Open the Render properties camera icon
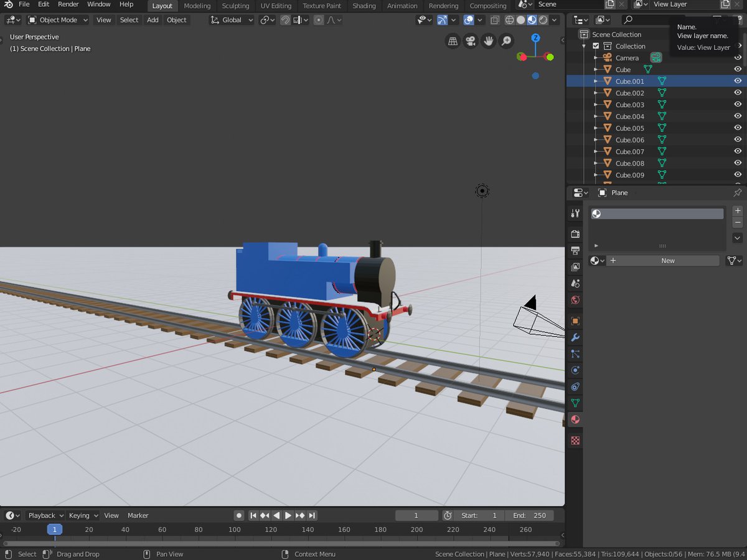This screenshot has width=747, height=560. tap(575, 234)
